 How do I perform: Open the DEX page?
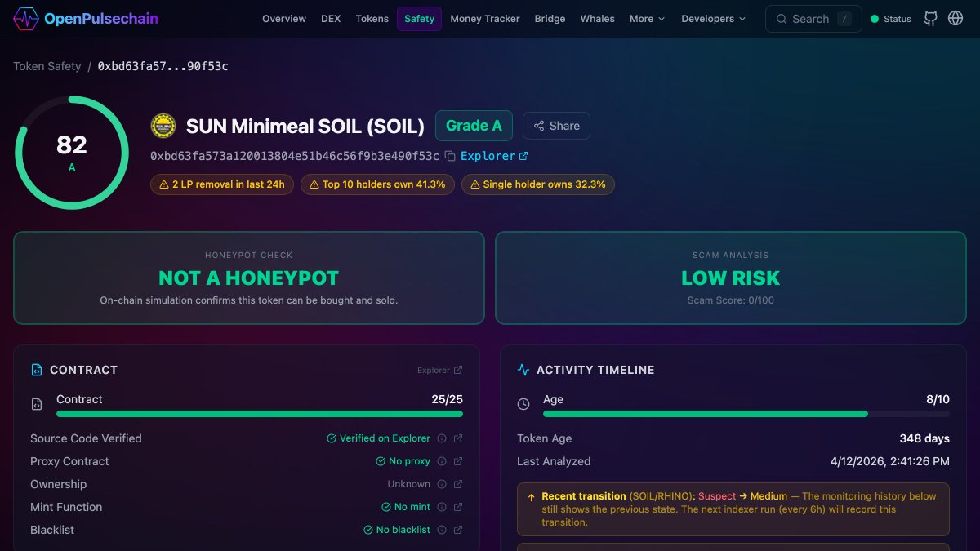tap(331, 19)
